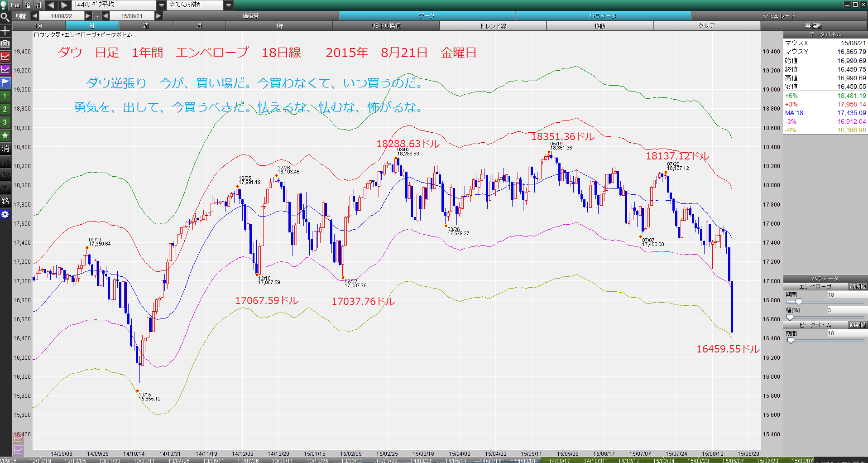The image size is (868, 463).
Task: Click the 追 add button
Action: pyautogui.click(x=27, y=5)
